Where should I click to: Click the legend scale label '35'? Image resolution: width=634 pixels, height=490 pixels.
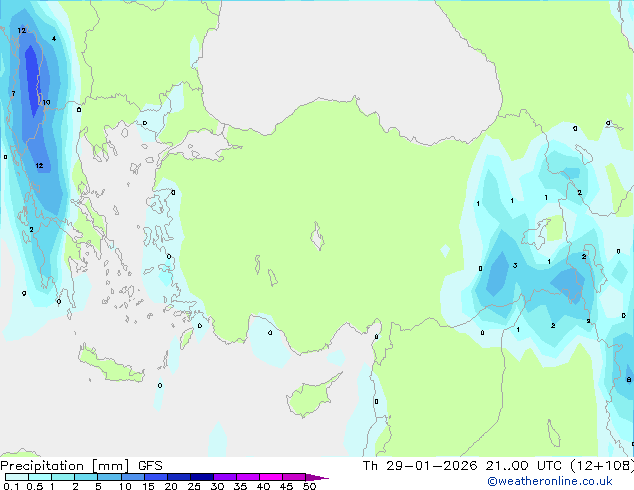pyautogui.click(x=240, y=486)
